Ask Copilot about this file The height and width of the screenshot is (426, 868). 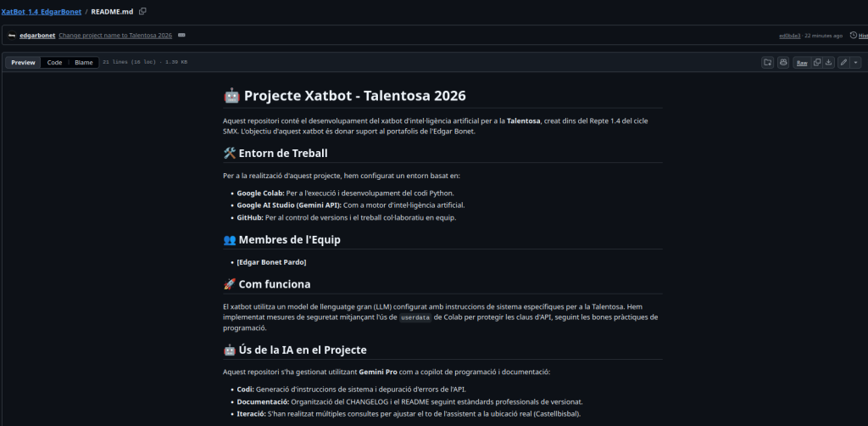[783, 62]
